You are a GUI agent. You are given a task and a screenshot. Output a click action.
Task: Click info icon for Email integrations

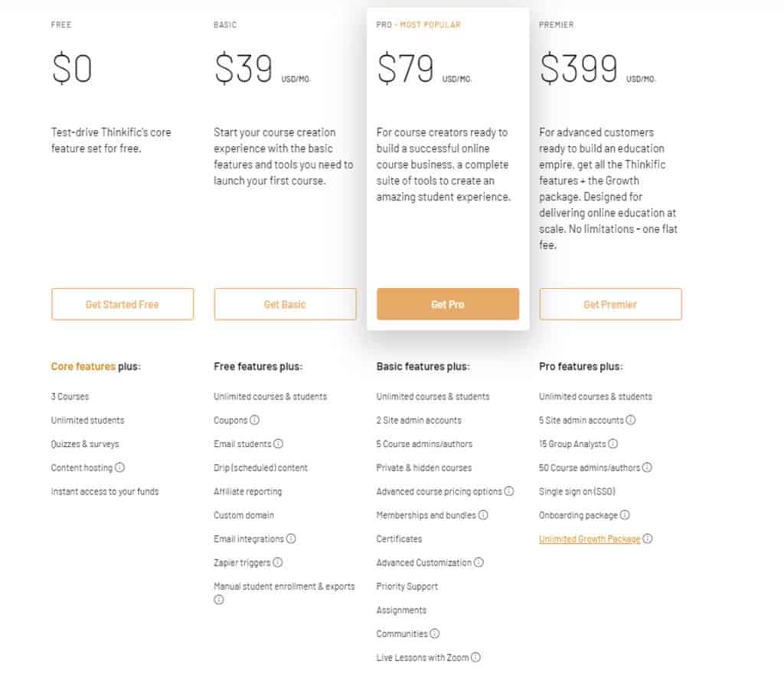pos(291,538)
